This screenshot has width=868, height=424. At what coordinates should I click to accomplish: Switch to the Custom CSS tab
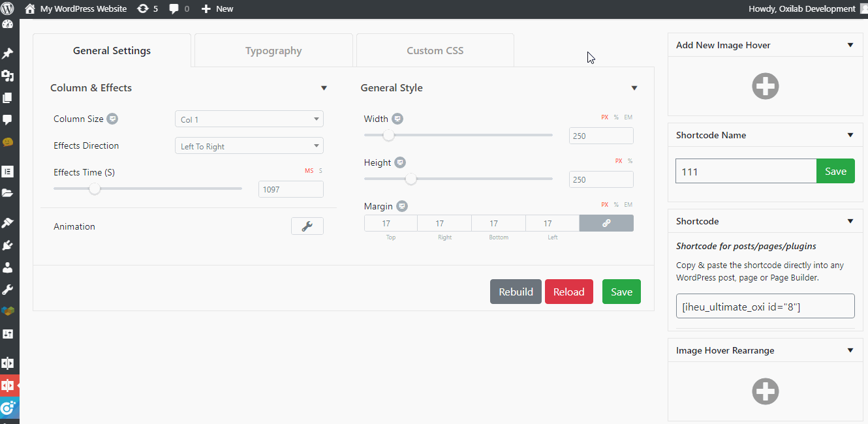click(435, 50)
